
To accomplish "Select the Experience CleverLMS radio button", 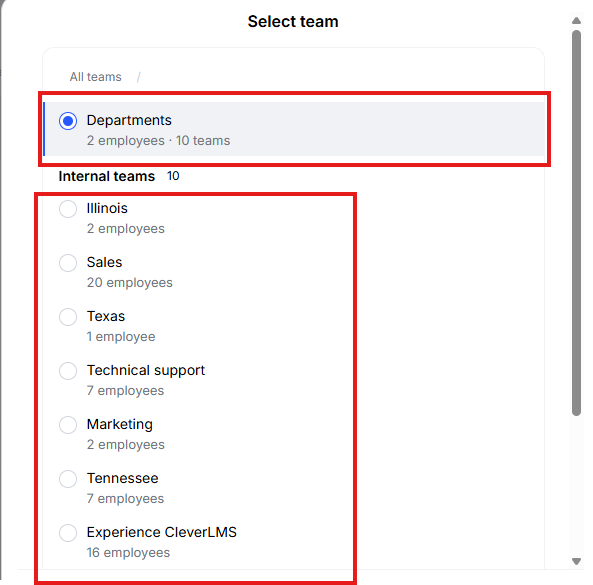I will click(x=68, y=533).
